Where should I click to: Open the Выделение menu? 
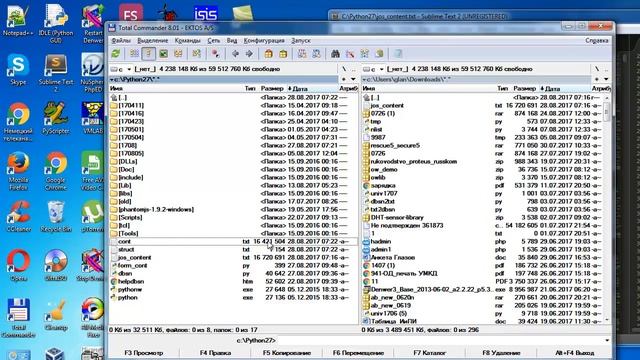[153, 40]
